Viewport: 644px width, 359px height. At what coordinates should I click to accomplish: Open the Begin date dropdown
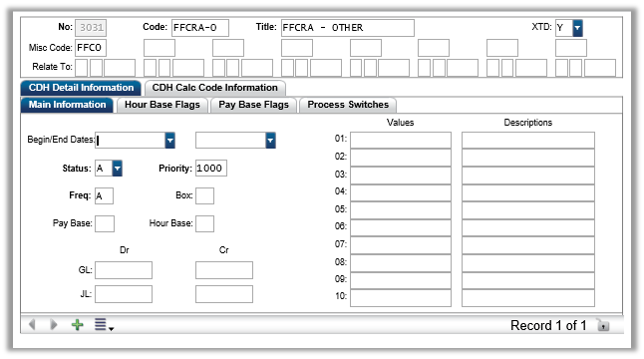(170, 141)
